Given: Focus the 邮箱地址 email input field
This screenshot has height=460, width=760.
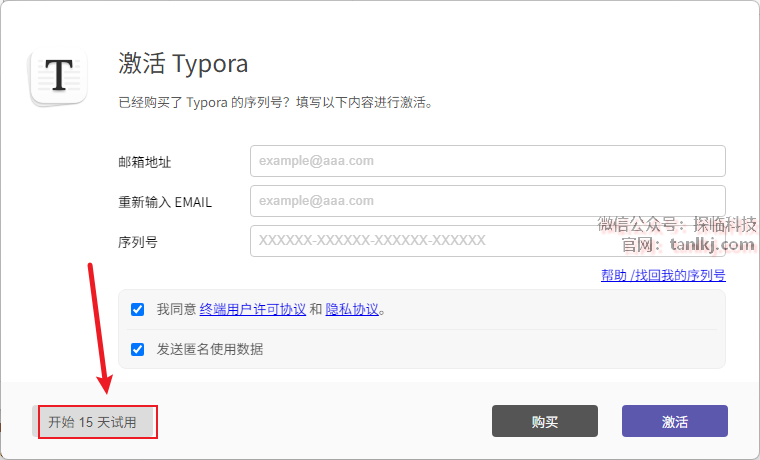Looking at the screenshot, I should tap(488, 161).
